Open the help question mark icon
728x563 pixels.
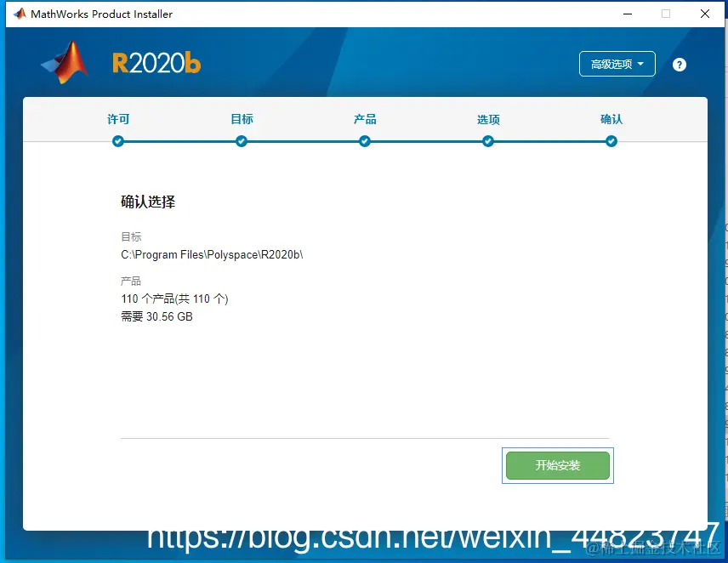pos(680,64)
